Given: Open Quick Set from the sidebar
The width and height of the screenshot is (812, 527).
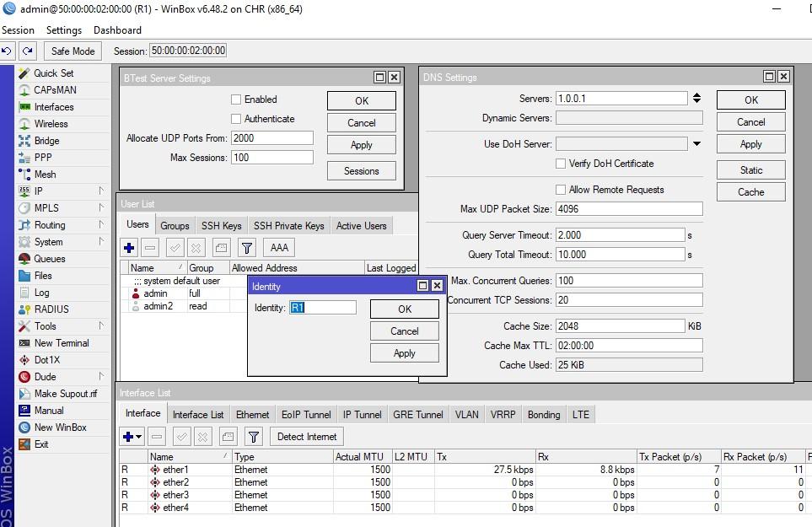Looking at the screenshot, I should [53, 73].
